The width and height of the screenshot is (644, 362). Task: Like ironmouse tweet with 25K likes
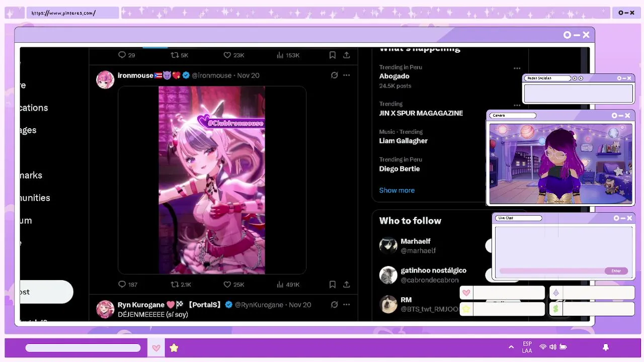click(227, 284)
